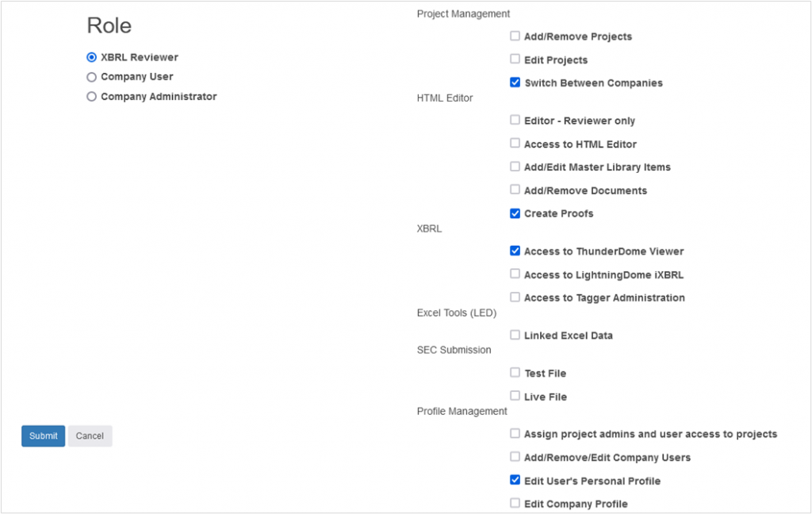Enable Add/Edit Master Library Items
This screenshot has width=812, height=514.
pos(515,167)
